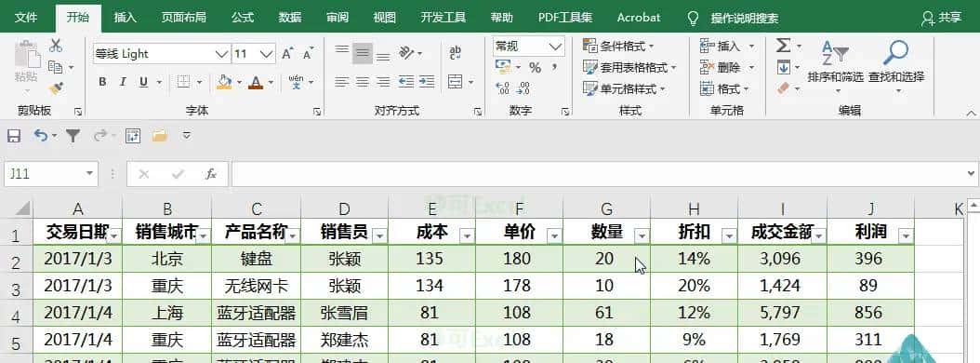Apply percent style format
This screenshot has width=980, height=363.
(535, 68)
